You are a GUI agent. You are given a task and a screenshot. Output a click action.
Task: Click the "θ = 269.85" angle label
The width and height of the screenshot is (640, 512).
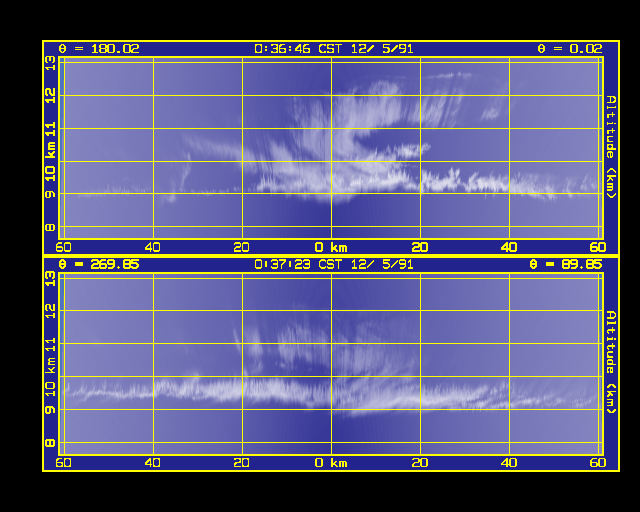[x=99, y=265]
